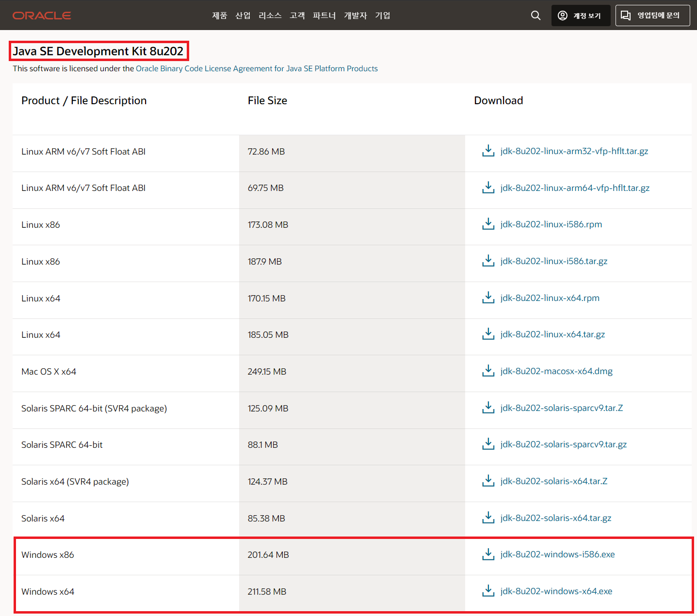697x616 pixels.
Task: Download jdk-8u202-linux-arm32-vfp-hflt.tar.gz link
Action: [574, 151]
